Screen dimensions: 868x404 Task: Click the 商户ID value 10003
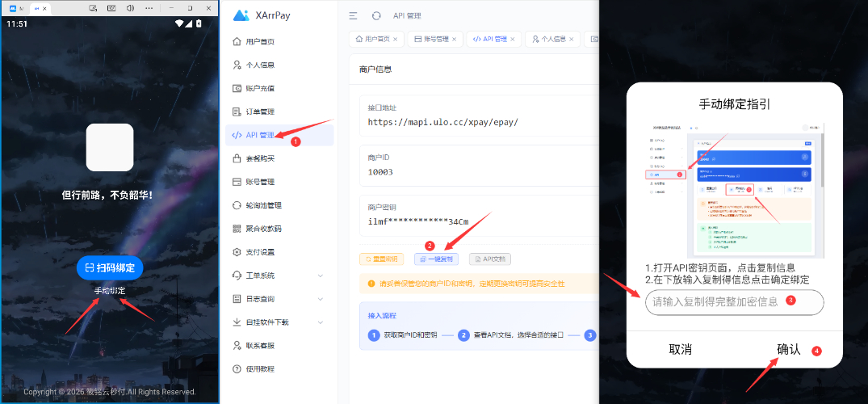[x=380, y=172]
